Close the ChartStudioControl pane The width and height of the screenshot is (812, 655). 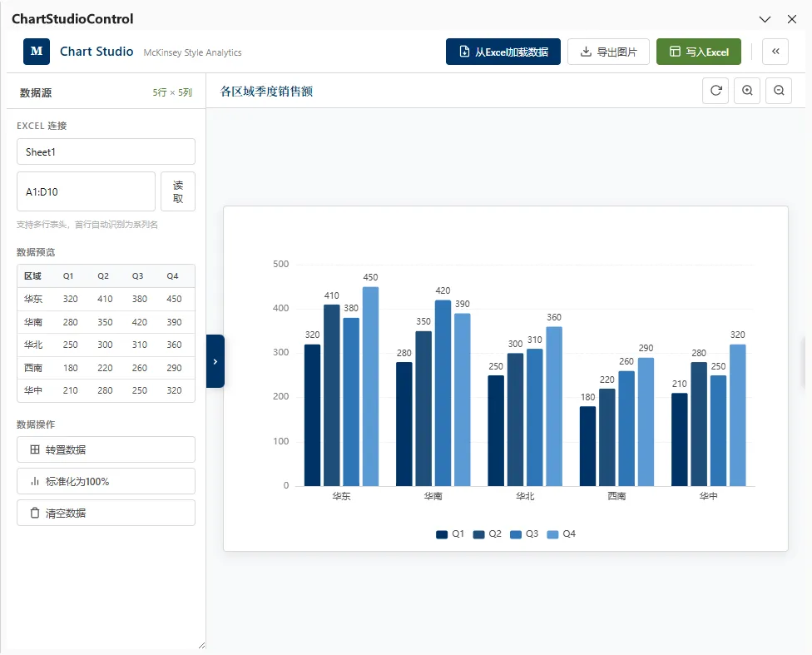792,19
